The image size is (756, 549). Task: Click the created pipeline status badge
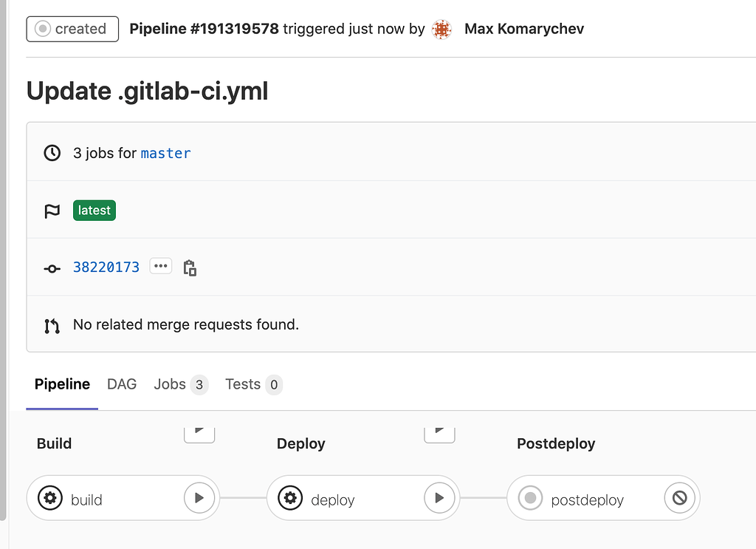[72, 29]
